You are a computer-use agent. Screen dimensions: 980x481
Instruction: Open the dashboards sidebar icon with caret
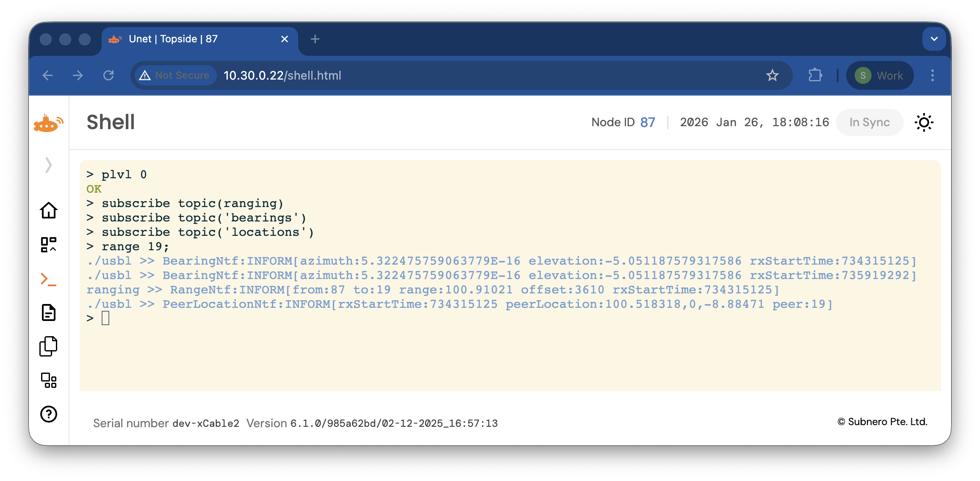tap(49, 245)
